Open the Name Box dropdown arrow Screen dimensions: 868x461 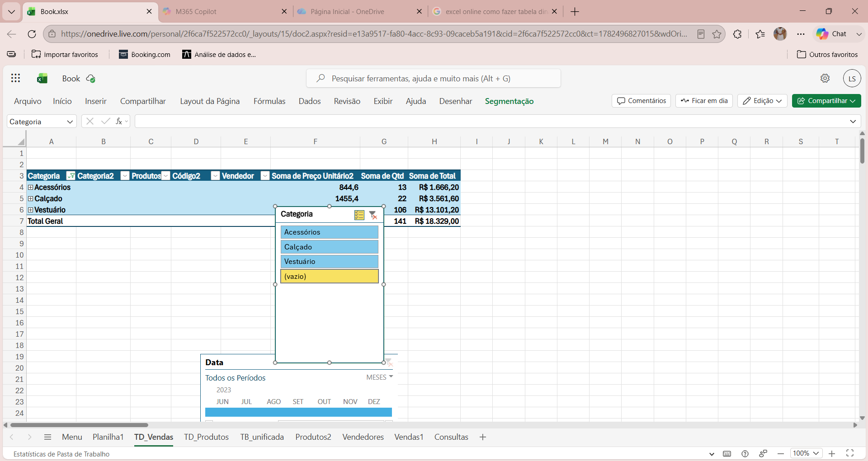pyautogui.click(x=70, y=122)
